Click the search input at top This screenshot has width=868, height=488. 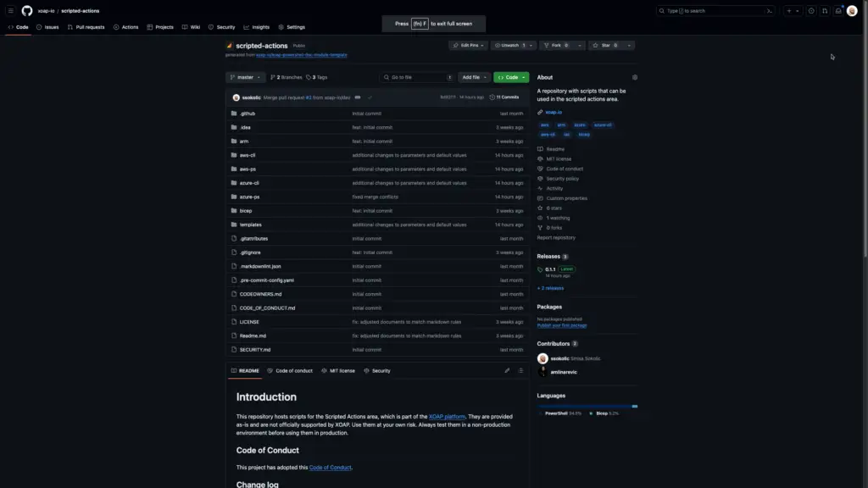tap(715, 10)
